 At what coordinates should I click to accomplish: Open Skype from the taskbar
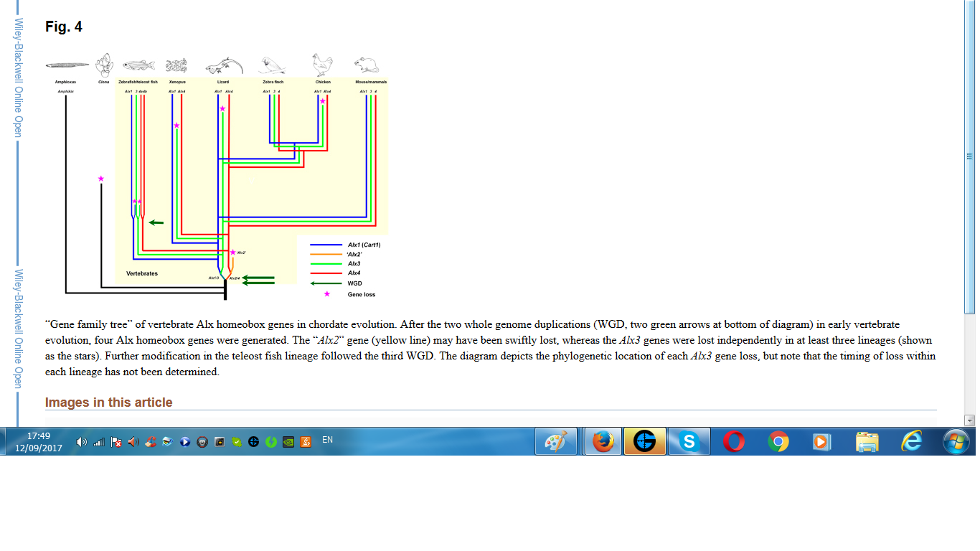point(689,442)
